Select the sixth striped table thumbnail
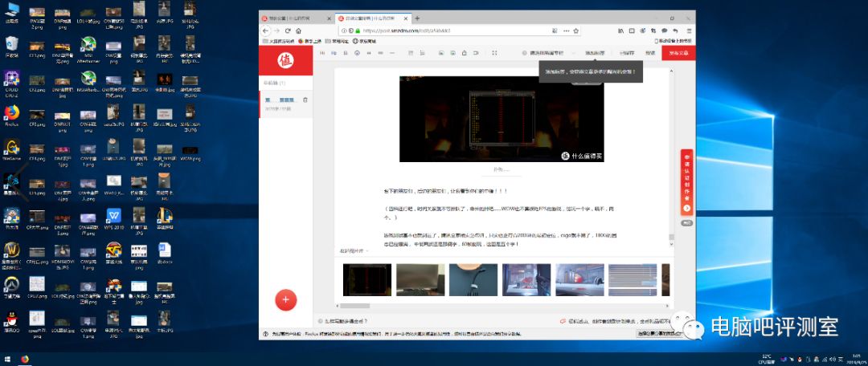This screenshot has width=868, height=366. [x=633, y=280]
